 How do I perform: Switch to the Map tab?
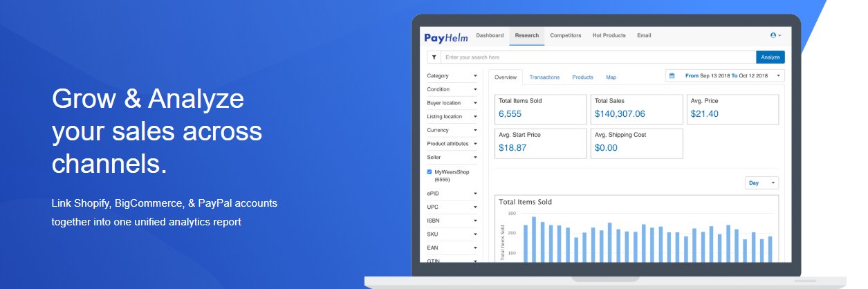coord(611,77)
